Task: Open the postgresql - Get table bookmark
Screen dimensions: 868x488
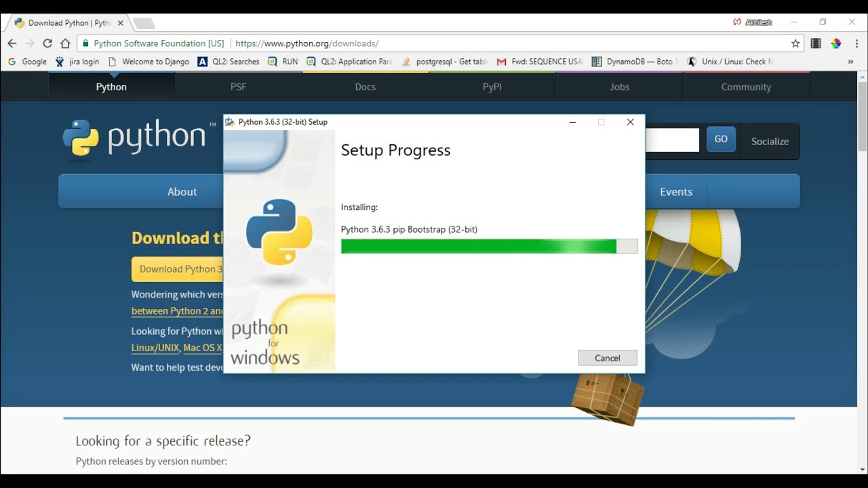Action: tap(445, 62)
